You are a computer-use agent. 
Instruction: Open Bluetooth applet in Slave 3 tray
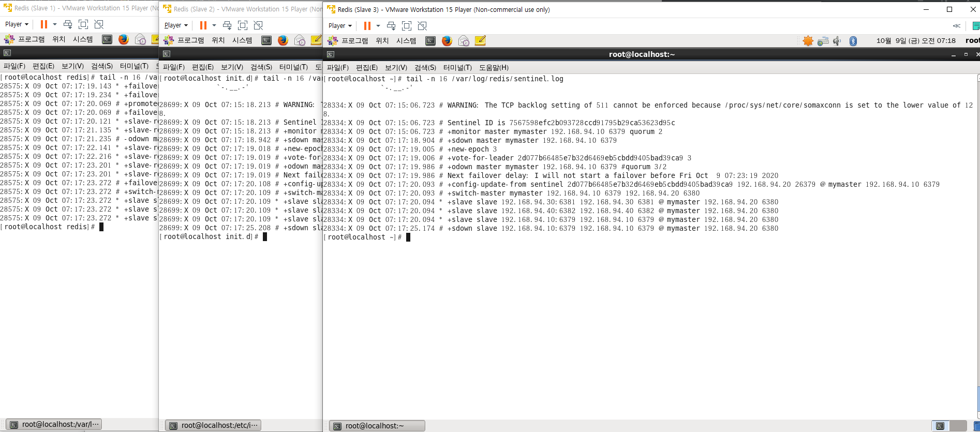853,41
